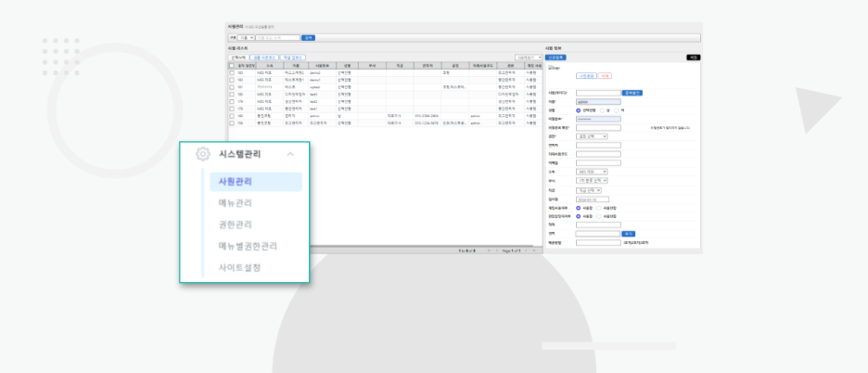Click the 이름 field containing admin
Image resolution: width=868 pixels, height=373 pixels.
[598, 101]
